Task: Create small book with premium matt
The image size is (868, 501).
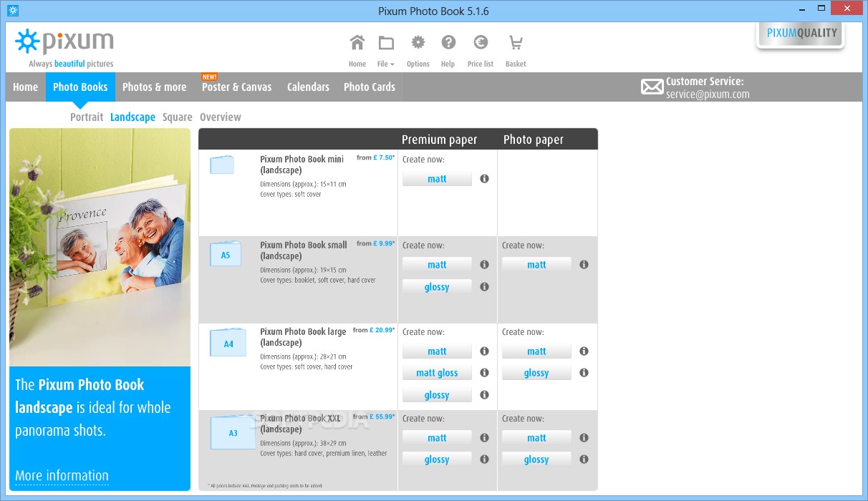Action: click(x=437, y=265)
